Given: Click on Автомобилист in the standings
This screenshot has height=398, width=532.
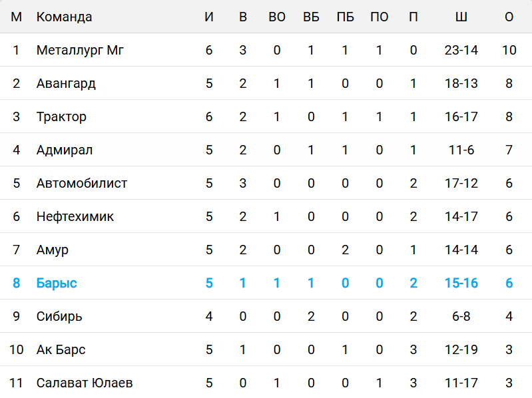Looking at the screenshot, I should tap(82, 183).
